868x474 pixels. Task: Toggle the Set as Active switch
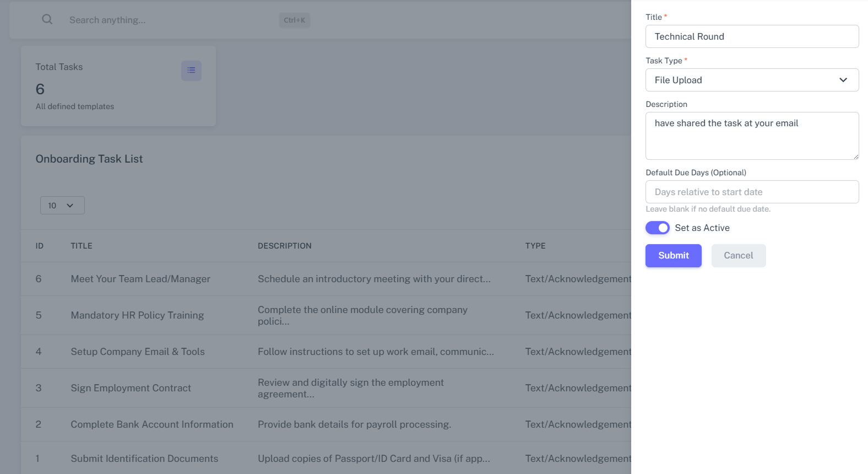pos(657,228)
